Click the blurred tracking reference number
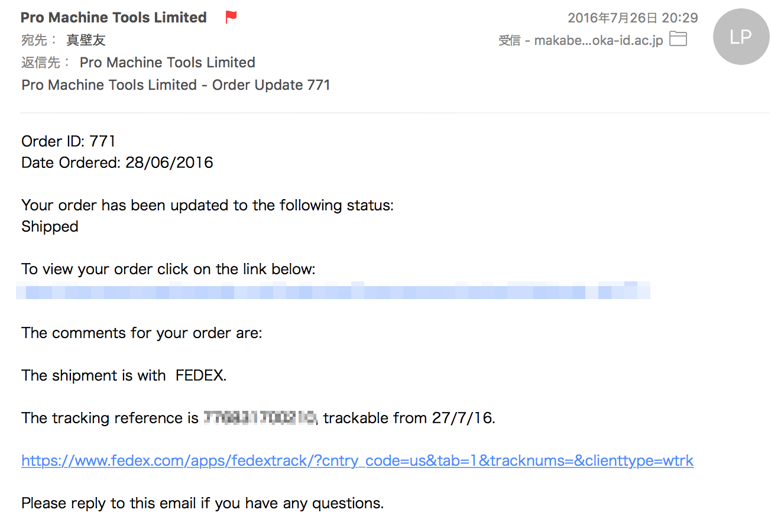The height and width of the screenshot is (532, 771). [x=260, y=418]
